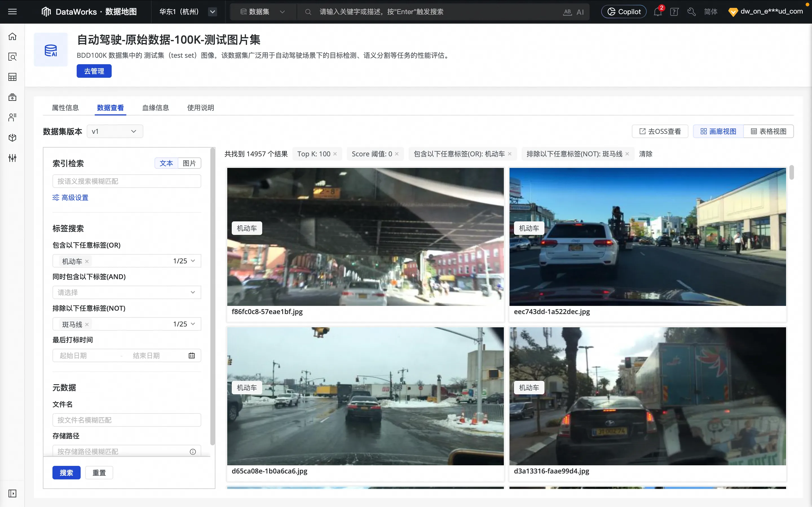Switch to the 属性信息 tab
This screenshot has height=507, width=812.
[x=65, y=108]
